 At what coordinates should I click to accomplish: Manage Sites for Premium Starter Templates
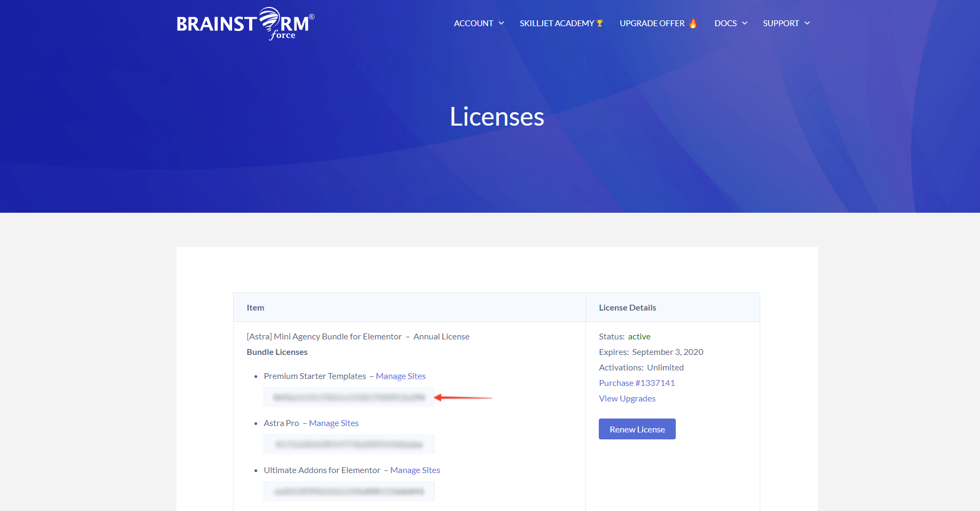(x=400, y=376)
